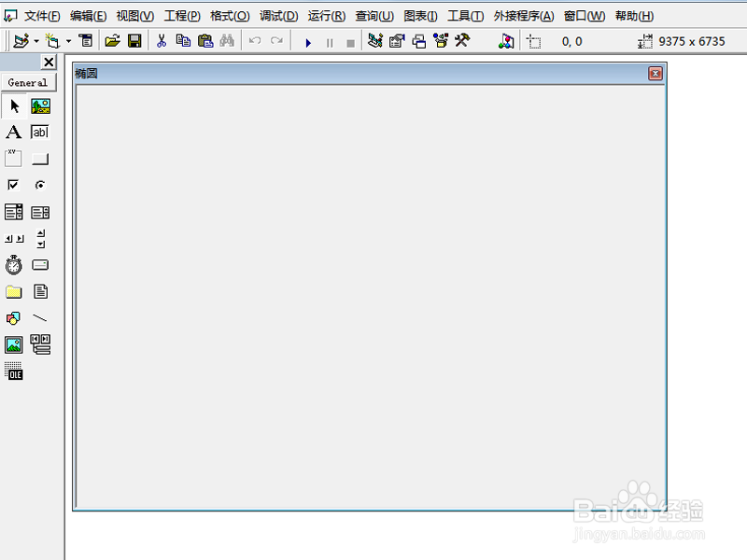Save the project with the floppy icon
This screenshot has width=747, height=560.
coord(134,41)
